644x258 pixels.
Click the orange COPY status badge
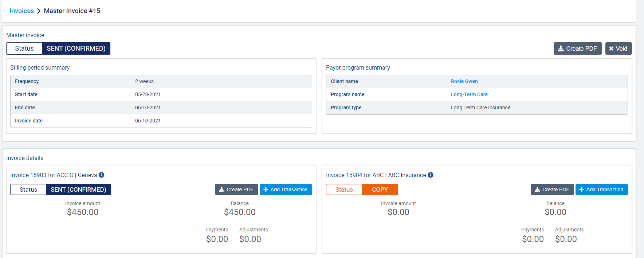[x=380, y=189]
